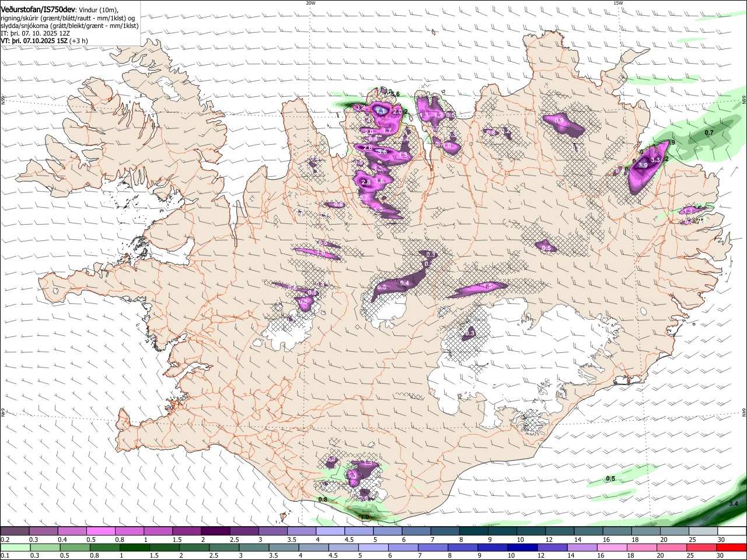Select the dusky purple 0.2 swatch in the upper scale
The height and width of the screenshot is (560, 747).
pyautogui.click(x=15, y=531)
